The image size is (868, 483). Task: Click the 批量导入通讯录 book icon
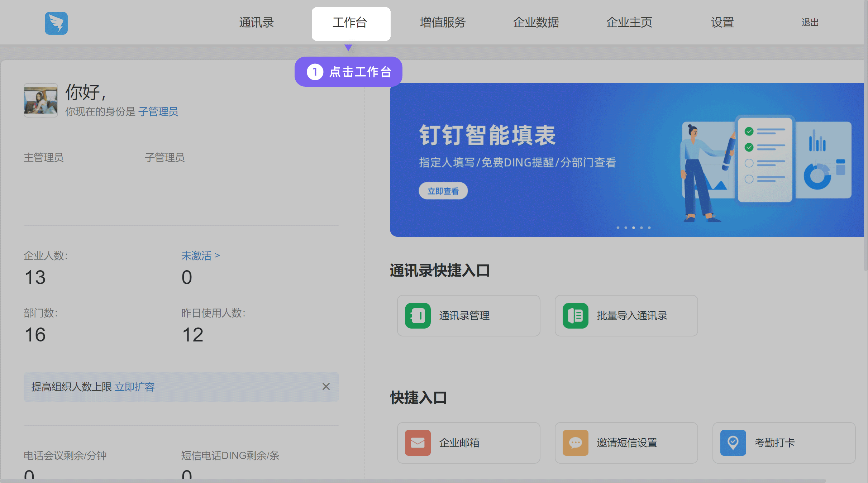[575, 316]
